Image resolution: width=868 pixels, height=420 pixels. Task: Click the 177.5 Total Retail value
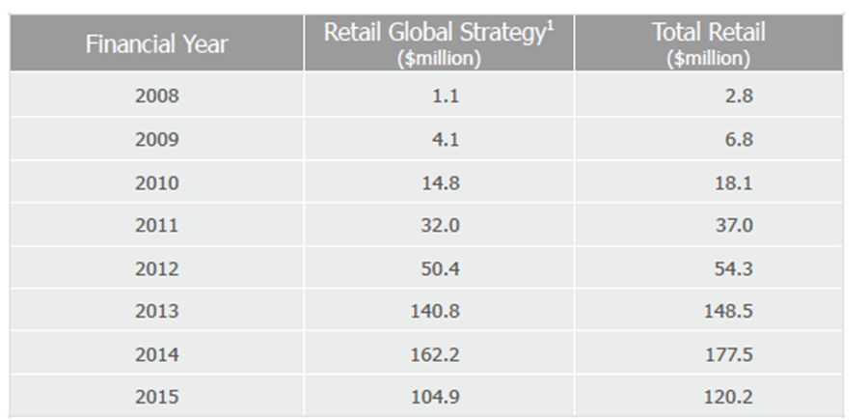(728, 354)
